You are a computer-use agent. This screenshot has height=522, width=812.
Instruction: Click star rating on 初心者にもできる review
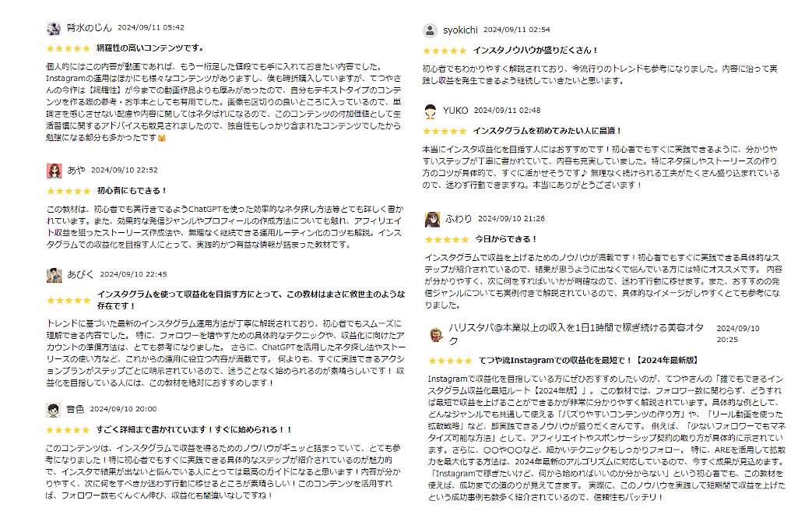pyautogui.click(x=69, y=192)
